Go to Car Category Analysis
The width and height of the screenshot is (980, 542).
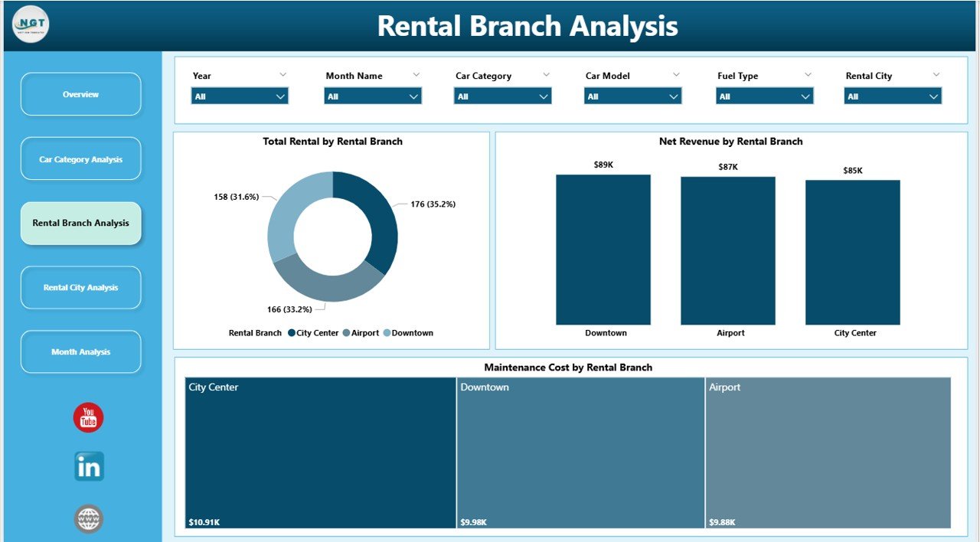(x=80, y=158)
